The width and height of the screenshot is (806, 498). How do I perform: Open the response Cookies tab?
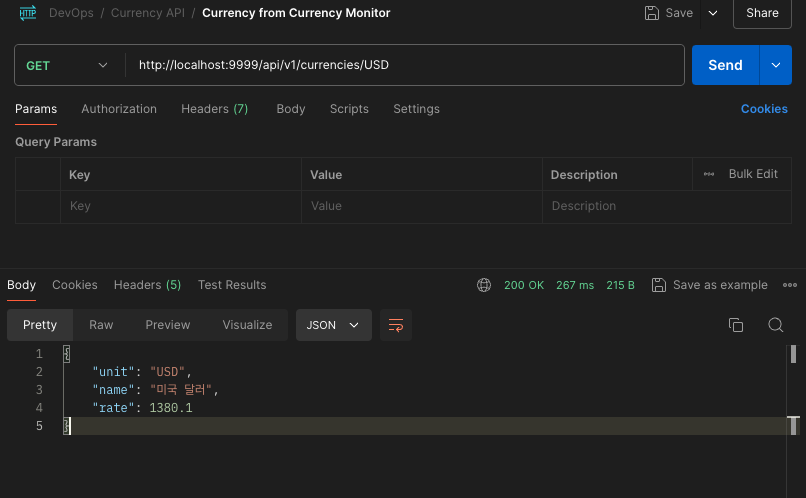click(75, 285)
